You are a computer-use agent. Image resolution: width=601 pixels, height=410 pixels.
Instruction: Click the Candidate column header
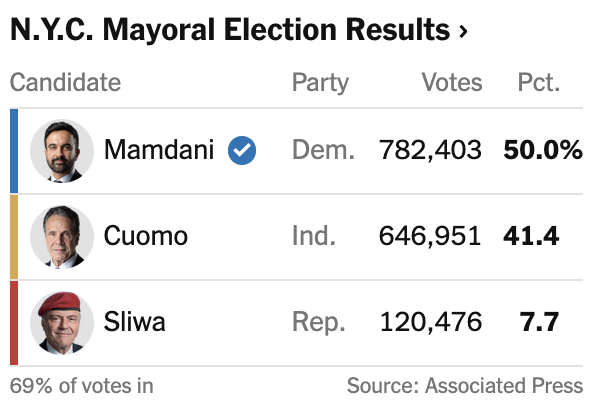click(65, 82)
